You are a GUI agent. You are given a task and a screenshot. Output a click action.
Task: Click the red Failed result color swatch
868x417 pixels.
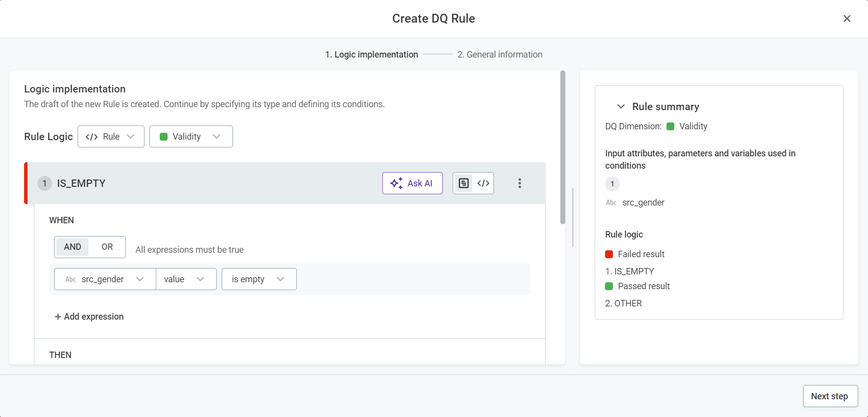tap(609, 254)
